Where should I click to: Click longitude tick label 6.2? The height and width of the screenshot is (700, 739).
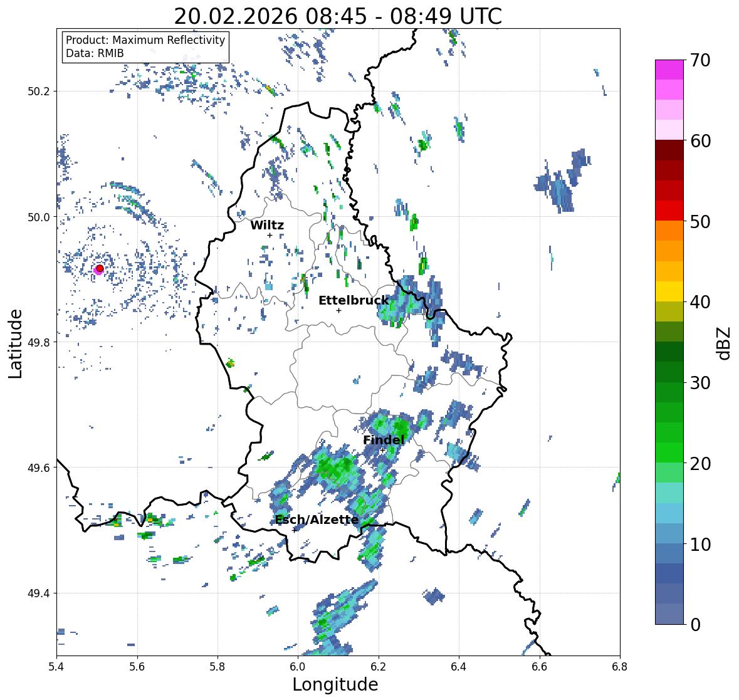tap(379, 667)
